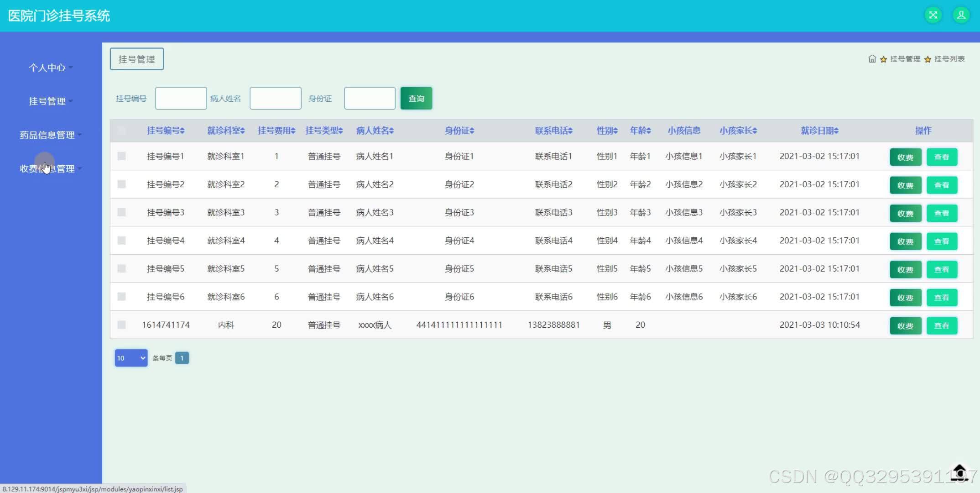Sort by 小孩家长 column

(738, 131)
